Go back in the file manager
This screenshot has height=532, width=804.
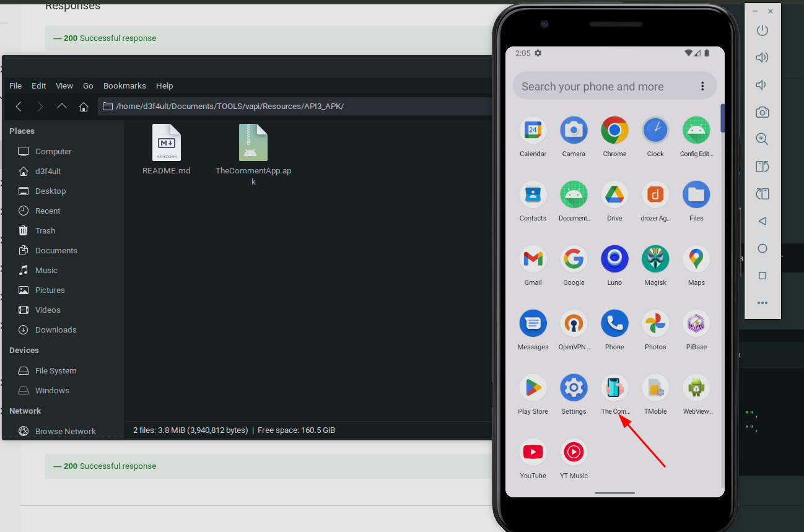[x=19, y=107]
